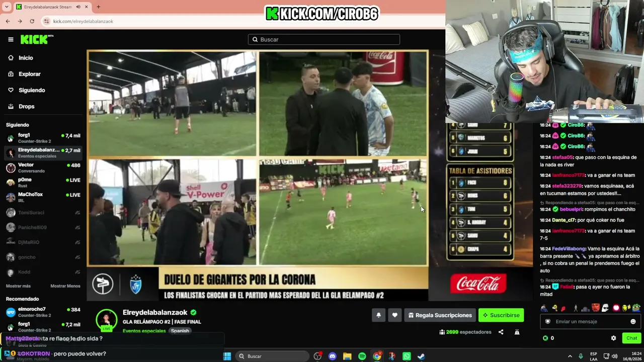The width and height of the screenshot is (644, 362).
Task: Open the Elreydelabalanzaok channel name
Action: coord(155,312)
